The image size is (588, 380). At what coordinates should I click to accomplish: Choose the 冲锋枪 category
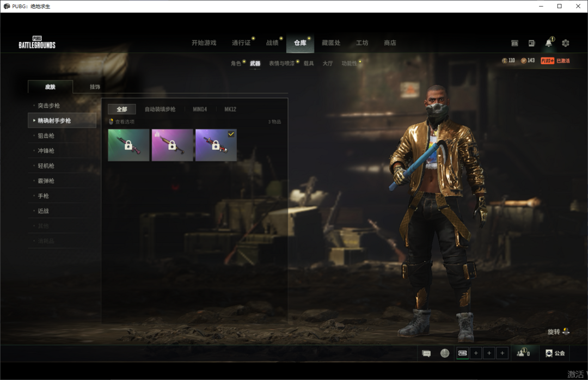pyautogui.click(x=62, y=151)
